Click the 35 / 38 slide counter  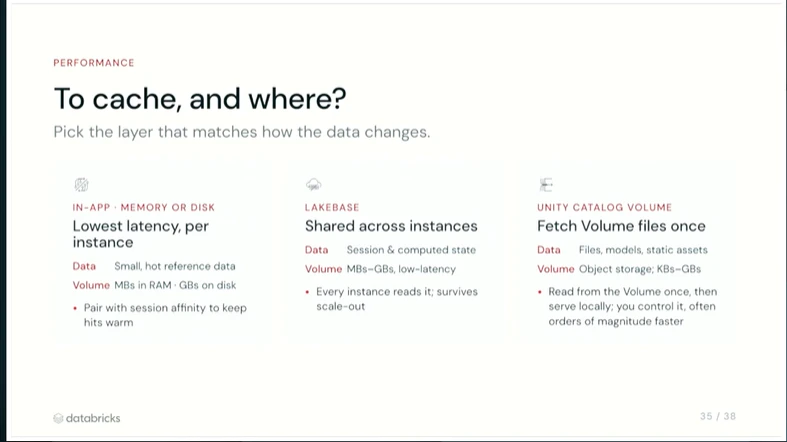718,416
